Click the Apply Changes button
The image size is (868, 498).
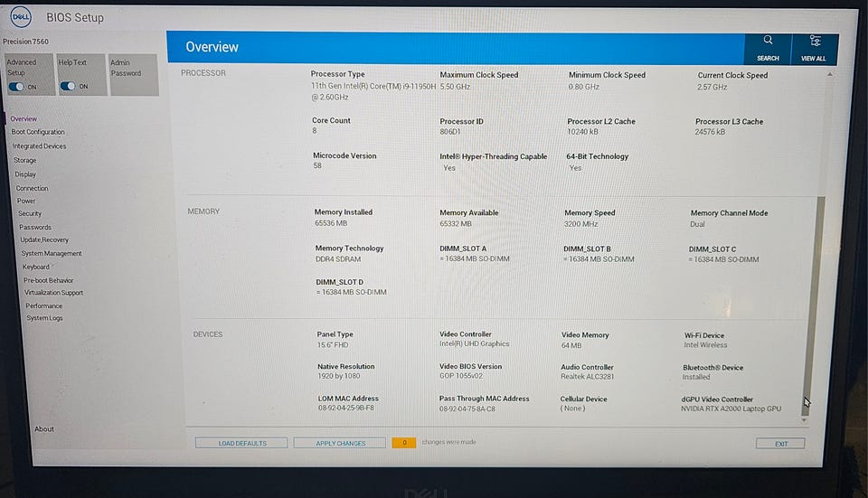(x=340, y=443)
